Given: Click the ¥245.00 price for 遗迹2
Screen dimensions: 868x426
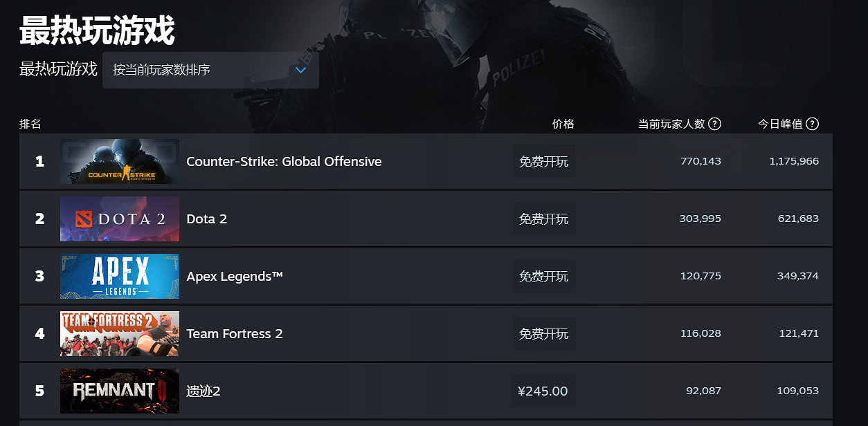Looking at the screenshot, I should tap(543, 391).
